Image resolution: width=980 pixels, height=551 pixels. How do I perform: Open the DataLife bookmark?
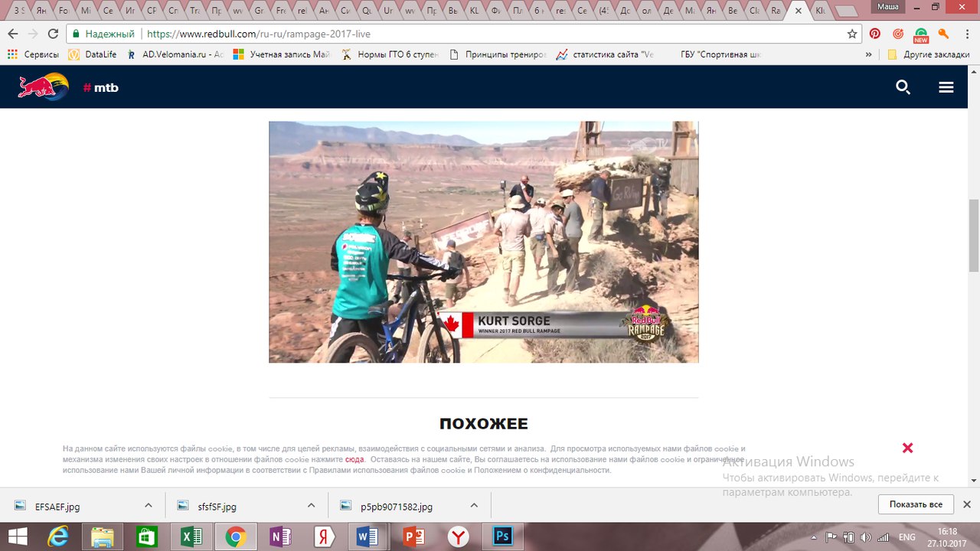93,54
